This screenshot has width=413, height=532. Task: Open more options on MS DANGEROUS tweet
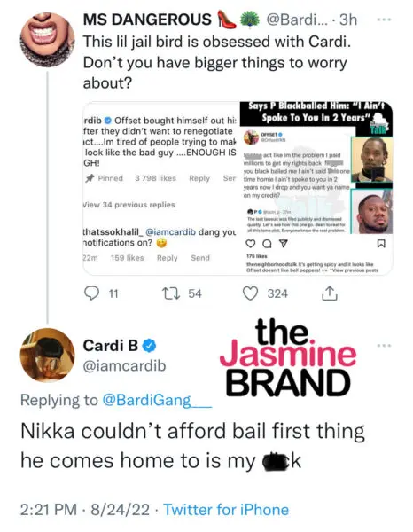coord(384,20)
